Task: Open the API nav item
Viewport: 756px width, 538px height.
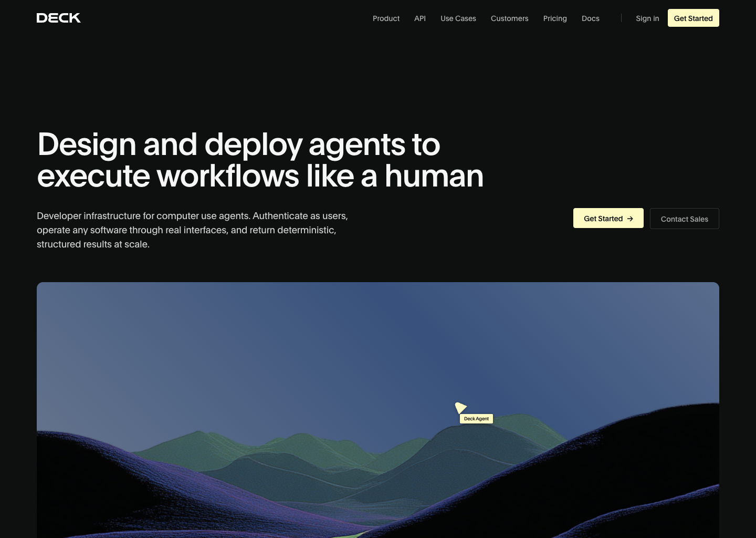Action: coord(420,18)
